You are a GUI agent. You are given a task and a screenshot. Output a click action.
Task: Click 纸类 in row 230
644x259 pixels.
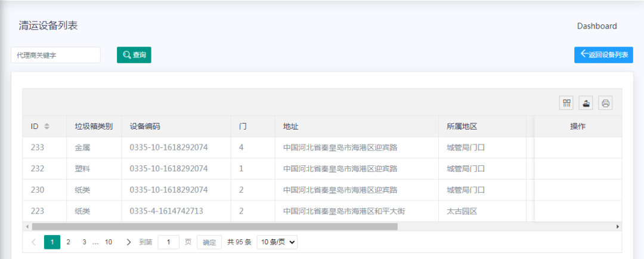(x=94, y=190)
